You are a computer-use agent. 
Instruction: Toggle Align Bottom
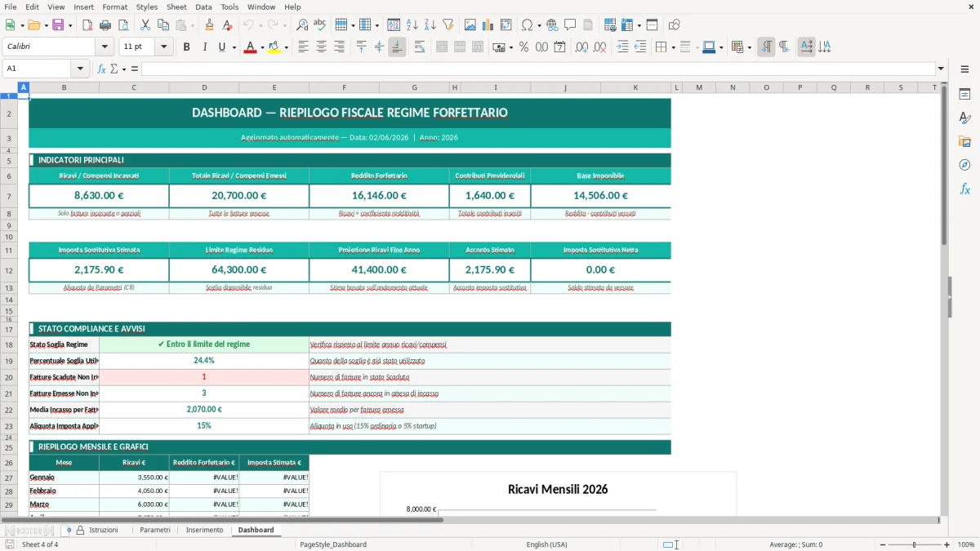pyautogui.click(x=397, y=47)
